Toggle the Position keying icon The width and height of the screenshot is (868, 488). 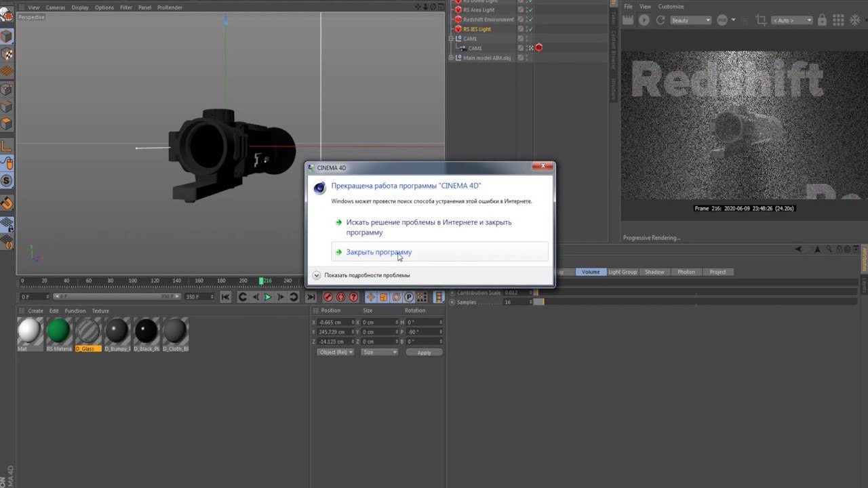tap(371, 297)
